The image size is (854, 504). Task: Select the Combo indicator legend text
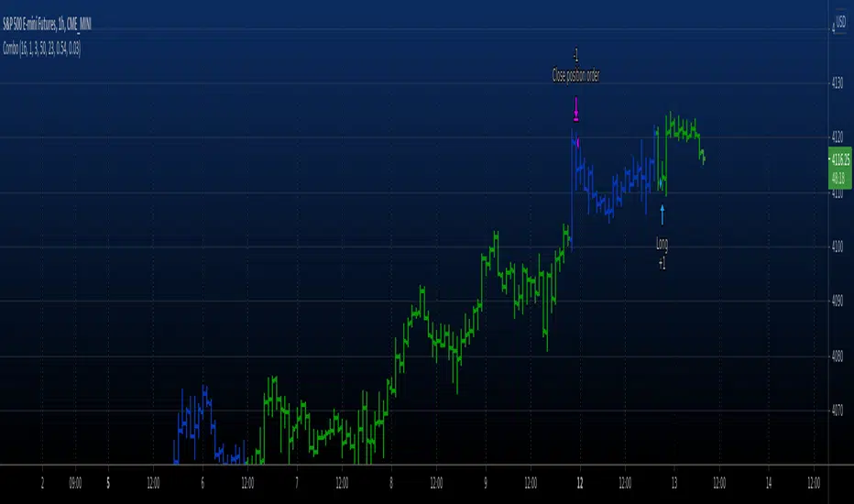tap(42, 49)
